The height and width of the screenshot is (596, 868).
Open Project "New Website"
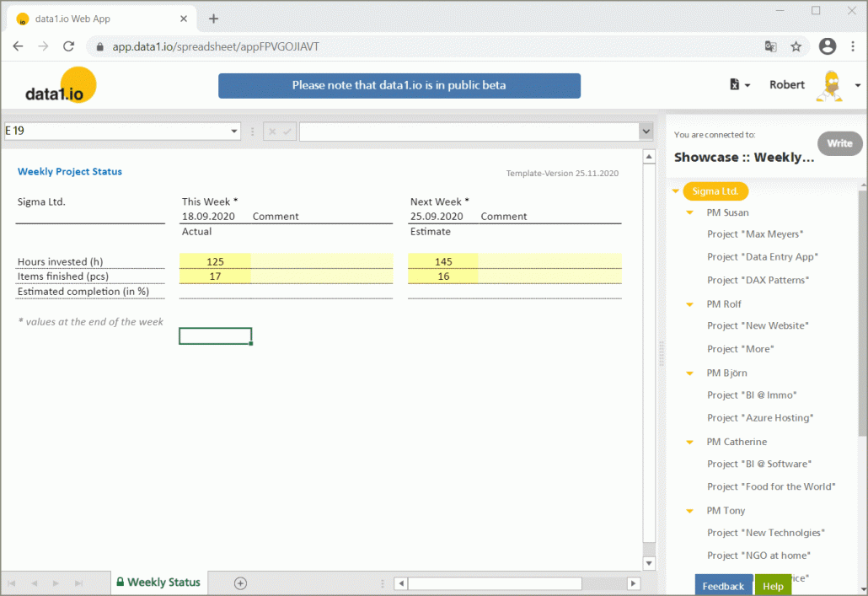click(x=758, y=325)
